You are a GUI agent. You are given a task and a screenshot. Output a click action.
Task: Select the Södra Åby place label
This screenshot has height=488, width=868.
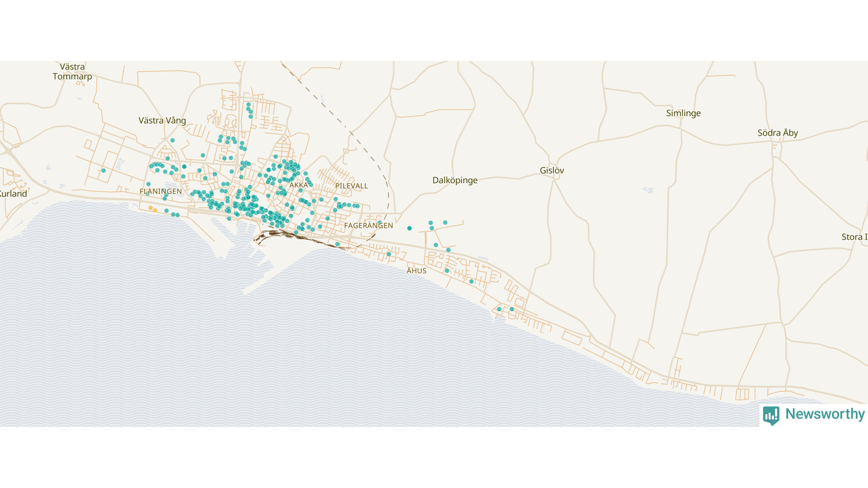pyautogui.click(x=778, y=133)
